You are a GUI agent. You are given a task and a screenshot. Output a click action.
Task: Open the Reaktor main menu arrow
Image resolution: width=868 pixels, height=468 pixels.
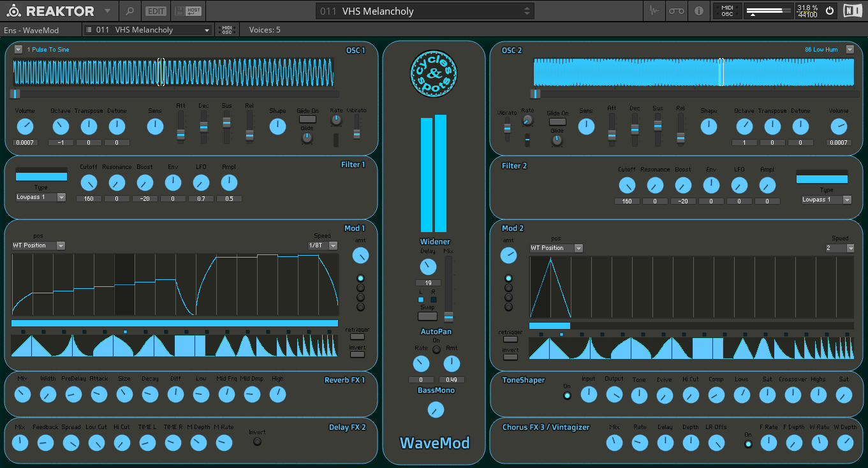pyautogui.click(x=107, y=11)
